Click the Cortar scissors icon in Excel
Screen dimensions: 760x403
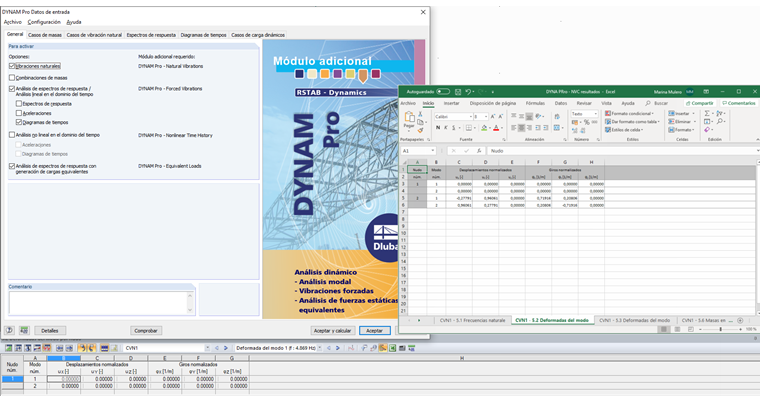click(x=420, y=114)
